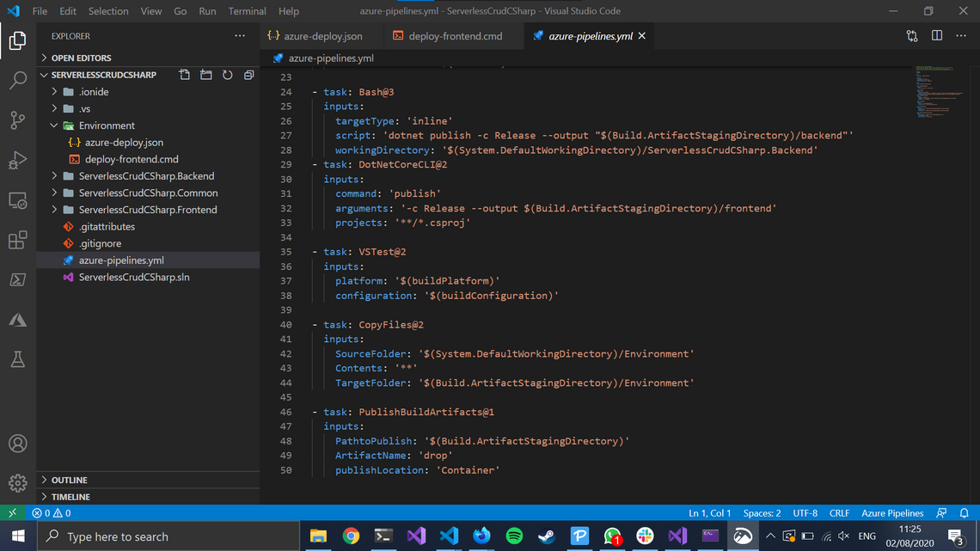Open the File menu

tap(40, 11)
